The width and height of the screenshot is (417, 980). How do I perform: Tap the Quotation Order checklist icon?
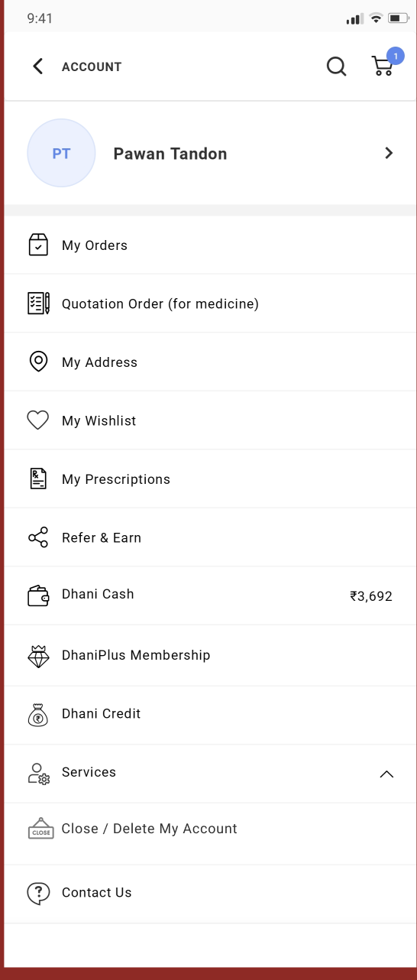click(38, 303)
